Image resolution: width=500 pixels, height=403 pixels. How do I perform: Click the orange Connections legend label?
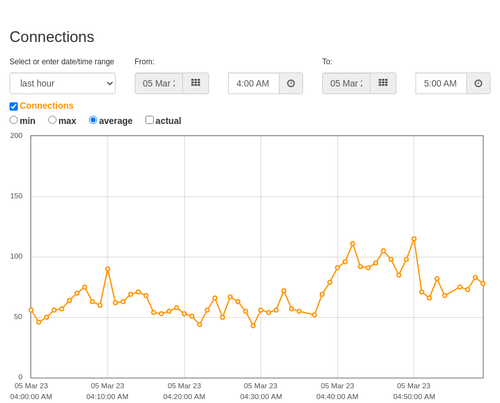46,106
